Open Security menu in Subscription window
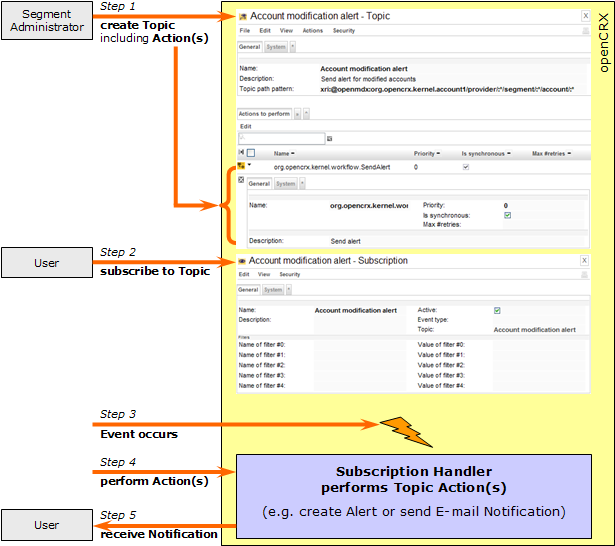Viewport: 615px width, 546px height. (289, 275)
